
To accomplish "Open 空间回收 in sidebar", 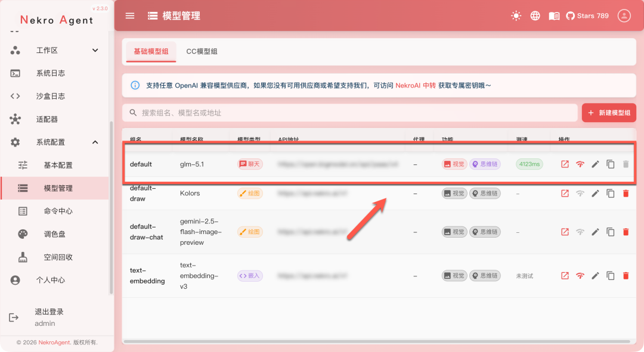I will tap(55, 257).
